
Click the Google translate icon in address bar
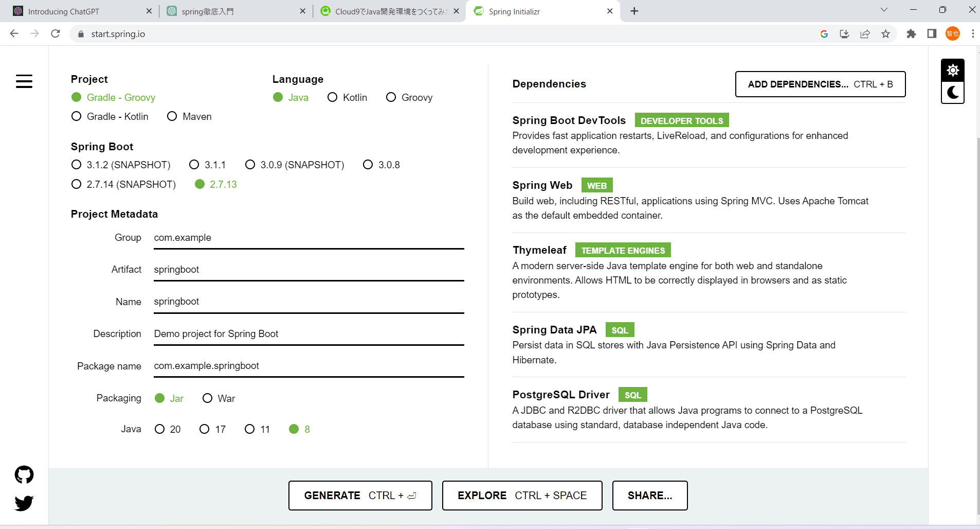click(824, 34)
